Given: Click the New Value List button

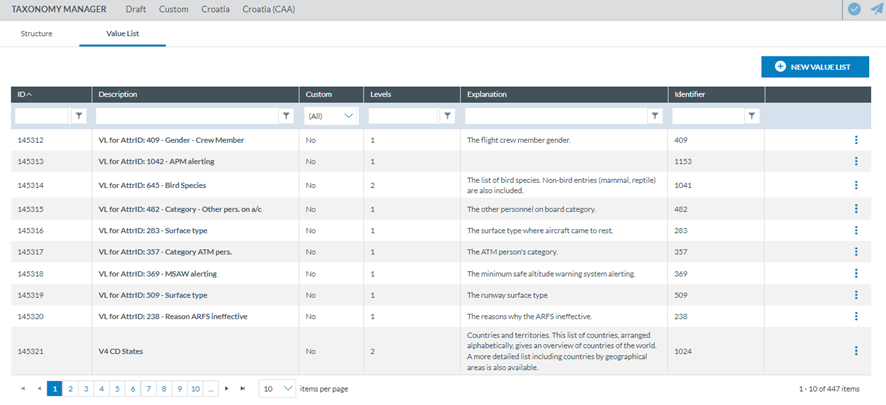Looking at the screenshot, I should coord(814,67).
